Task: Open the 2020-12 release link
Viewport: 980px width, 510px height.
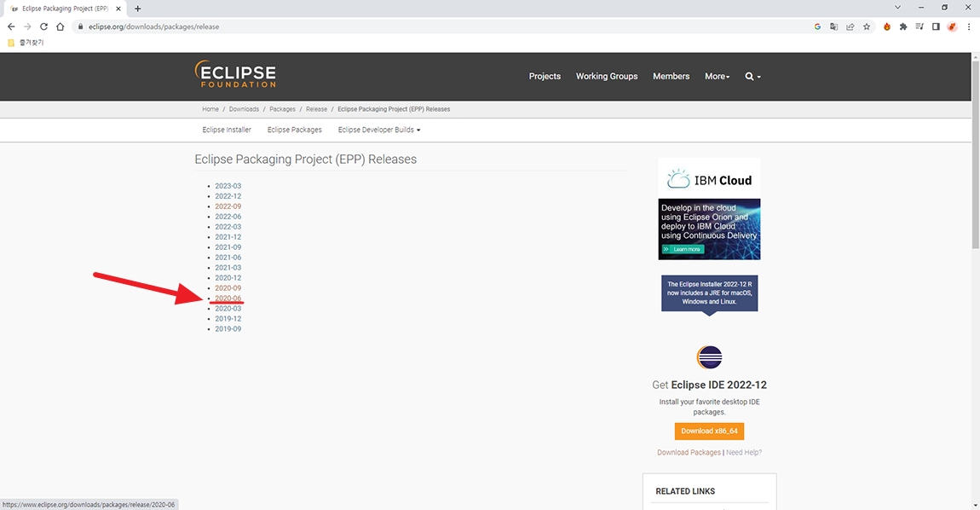Action: click(x=228, y=278)
